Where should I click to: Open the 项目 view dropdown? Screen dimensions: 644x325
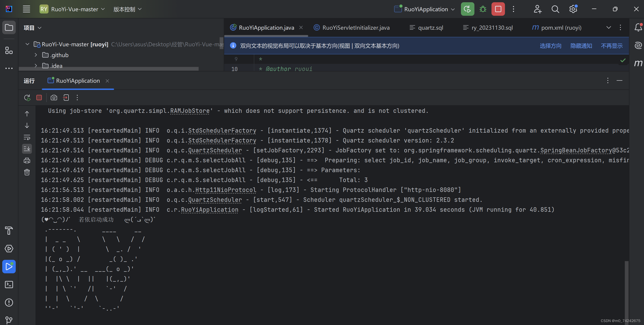pyautogui.click(x=33, y=28)
